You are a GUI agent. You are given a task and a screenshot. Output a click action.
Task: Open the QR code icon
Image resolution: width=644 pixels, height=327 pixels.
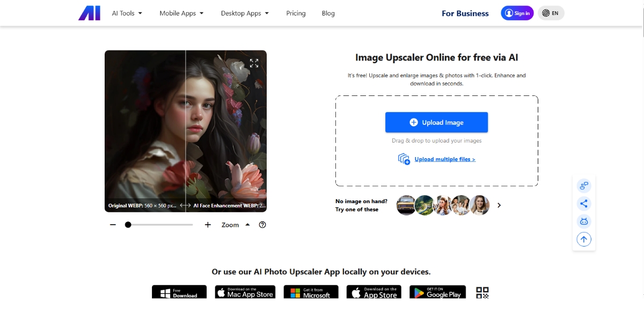click(482, 292)
